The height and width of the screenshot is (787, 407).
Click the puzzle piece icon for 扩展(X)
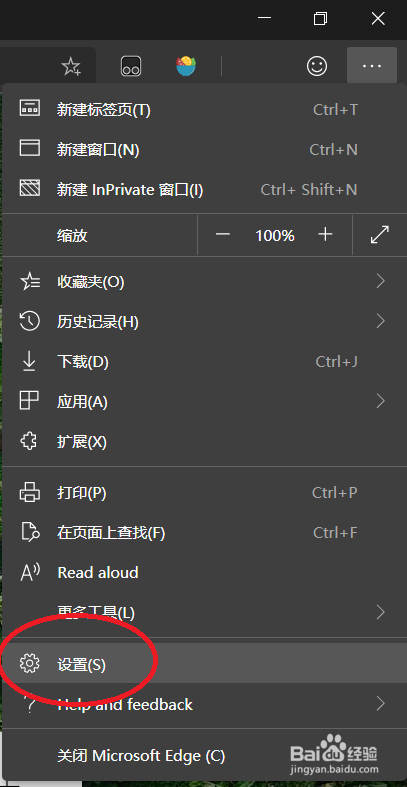tap(29, 442)
